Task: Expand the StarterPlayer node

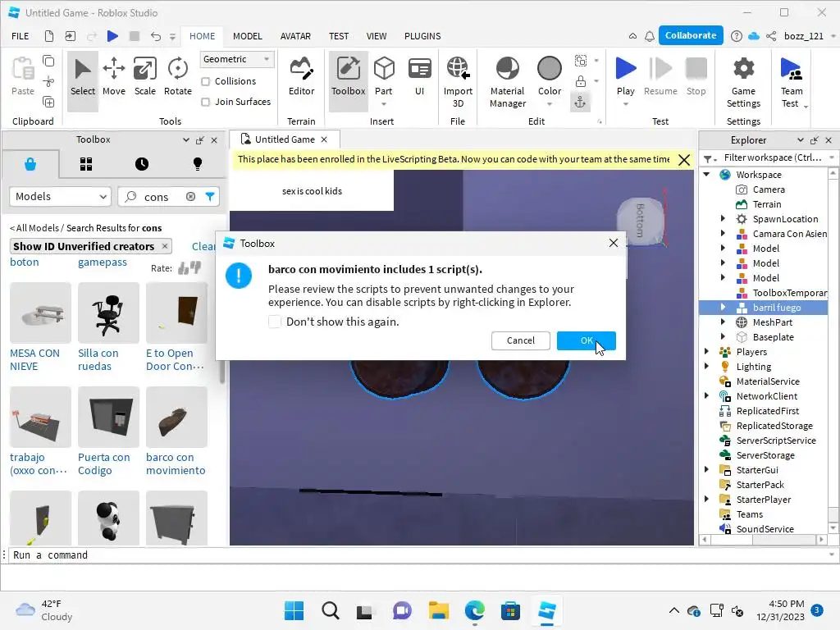Action: click(706, 500)
